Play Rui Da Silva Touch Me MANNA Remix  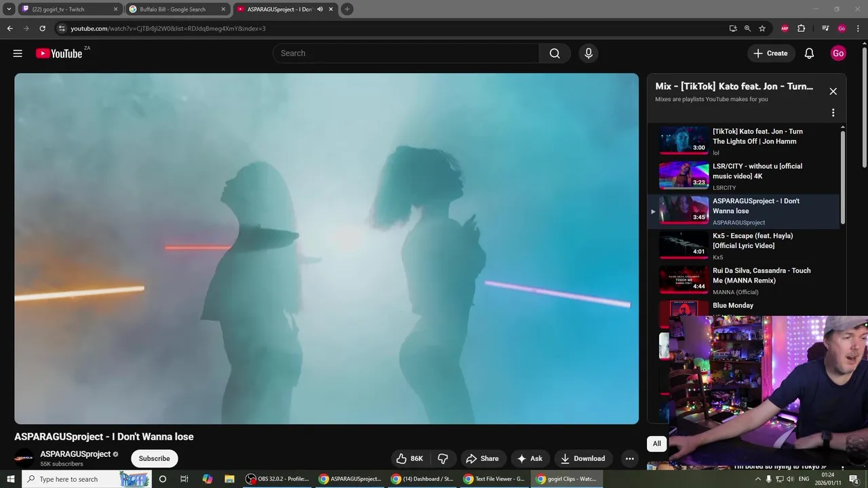point(743,281)
